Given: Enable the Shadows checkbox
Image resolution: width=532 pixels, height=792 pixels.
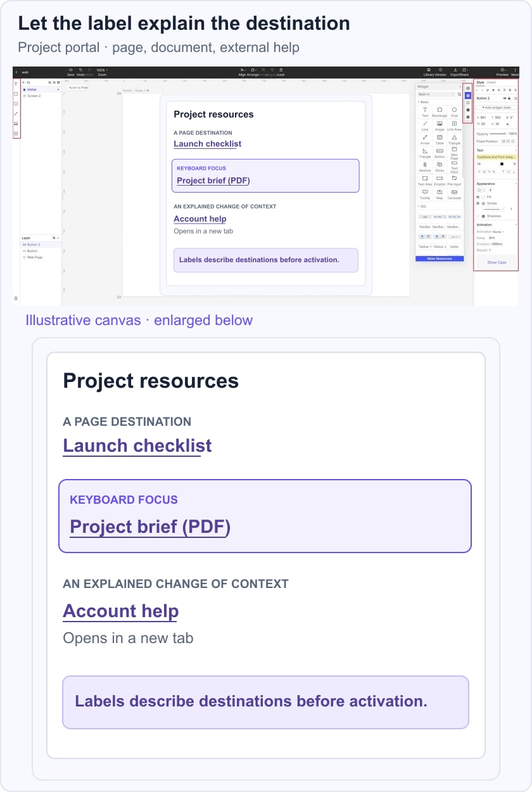Looking at the screenshot, I should (x=478, y=216).
